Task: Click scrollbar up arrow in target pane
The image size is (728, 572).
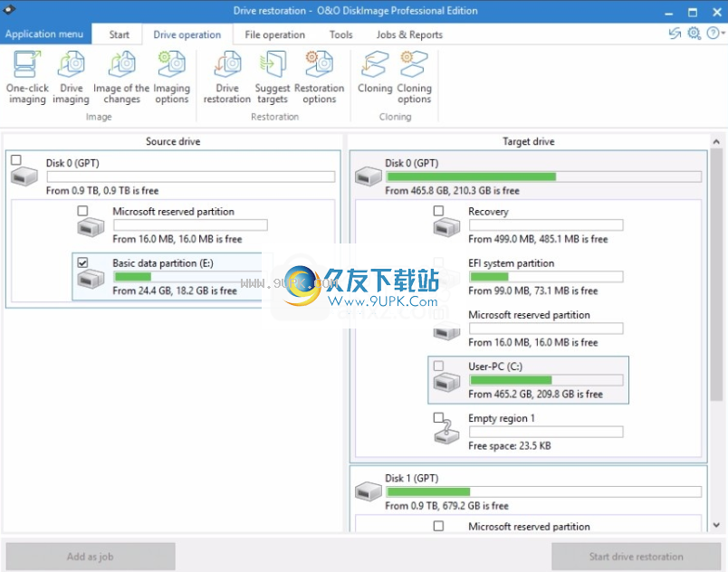Action: tap(716, 142)
